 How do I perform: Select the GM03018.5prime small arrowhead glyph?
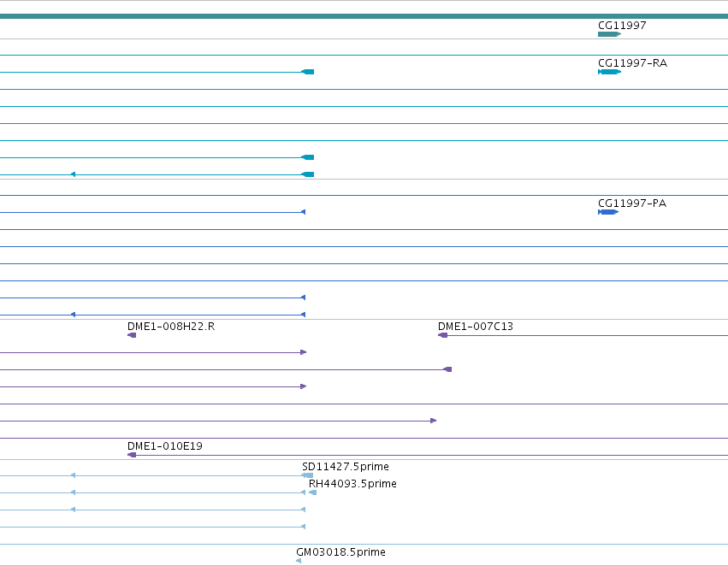[299, 561]
